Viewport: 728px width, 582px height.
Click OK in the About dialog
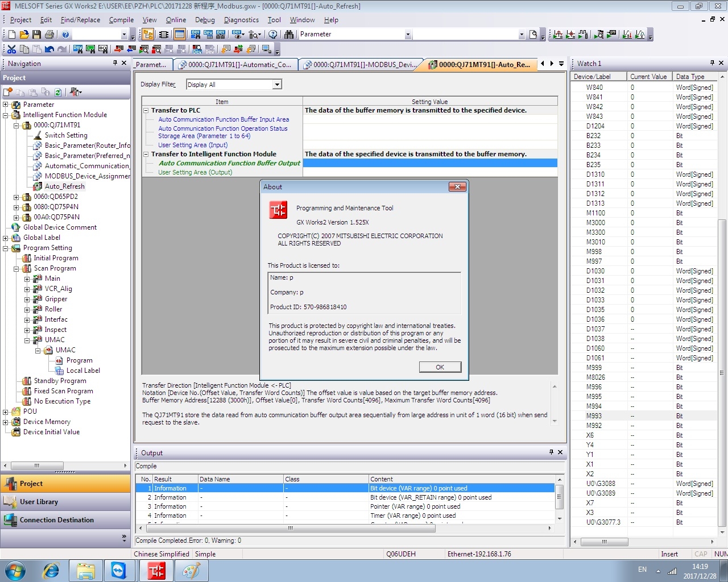click(x=440, y=367)
